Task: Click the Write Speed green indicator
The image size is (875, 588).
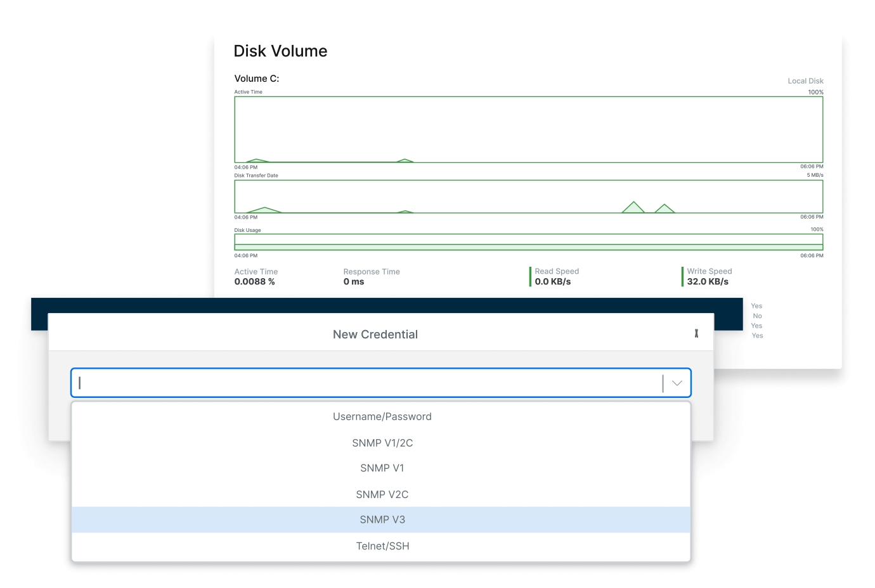Action: click(x=682, y=276)
